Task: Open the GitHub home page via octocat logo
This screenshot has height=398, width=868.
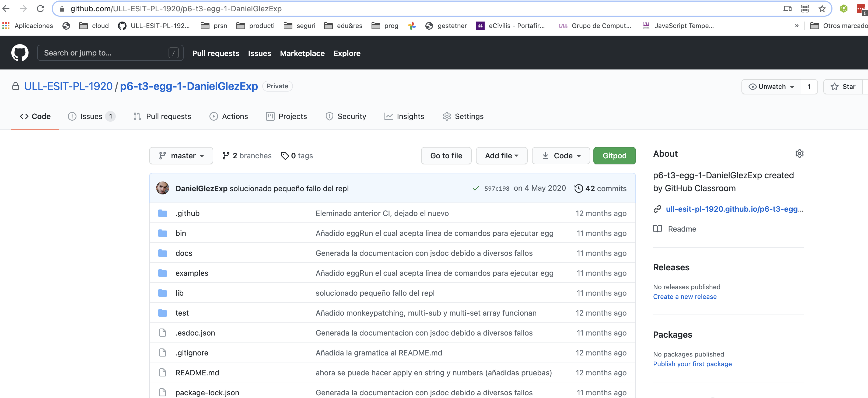Action: pyautogui.click(x=20, y=53)
